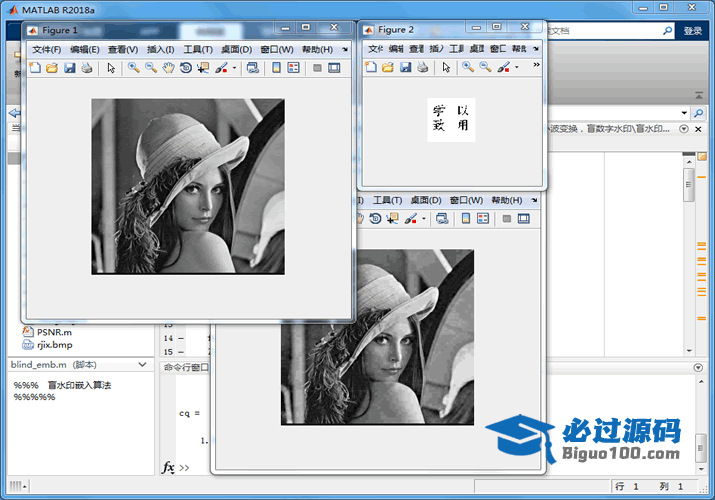The height and width of the screenshot is (500, 715).
Task: Dock Figure 2 using menu bar arrow
Action: [x=536, y=48]
